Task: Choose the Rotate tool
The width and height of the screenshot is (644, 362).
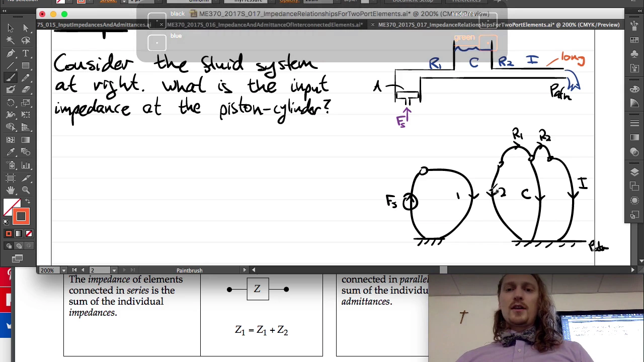Action: [11, 103]
